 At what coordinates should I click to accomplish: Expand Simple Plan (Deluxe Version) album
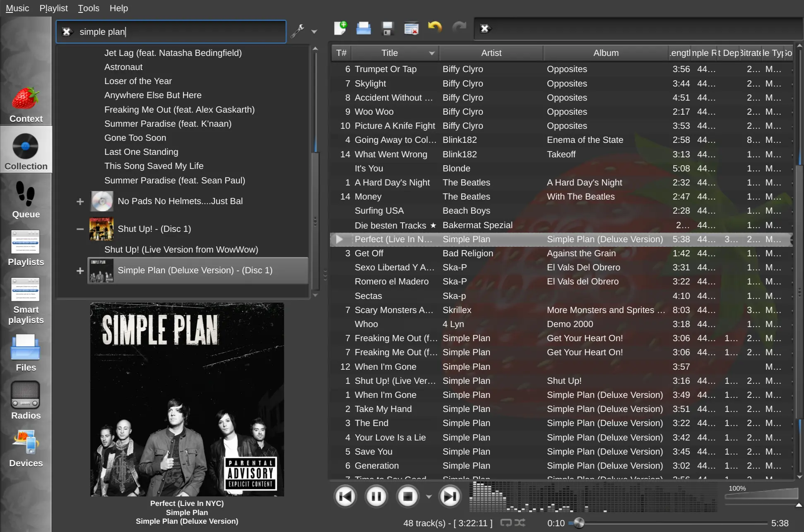click(80, 271)
